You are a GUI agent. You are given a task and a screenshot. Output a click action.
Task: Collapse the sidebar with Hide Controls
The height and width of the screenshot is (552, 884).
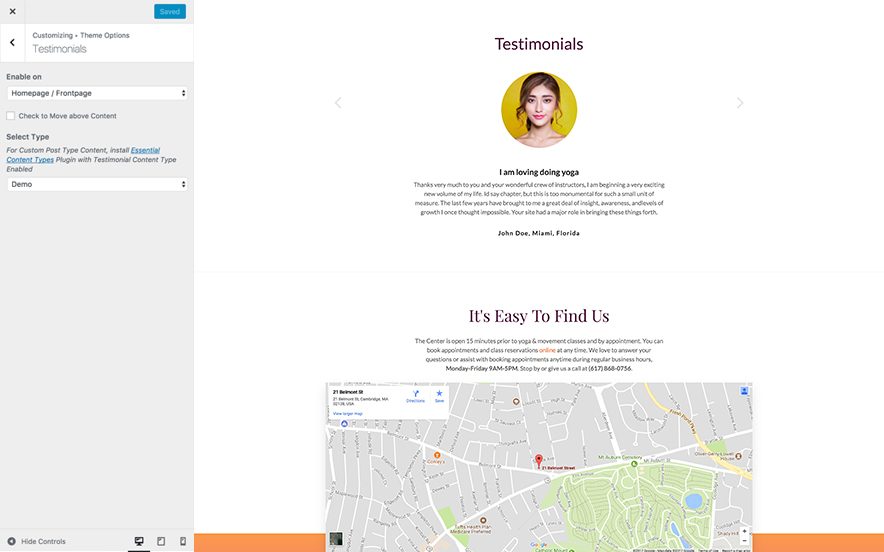click(x=37, y=541)
